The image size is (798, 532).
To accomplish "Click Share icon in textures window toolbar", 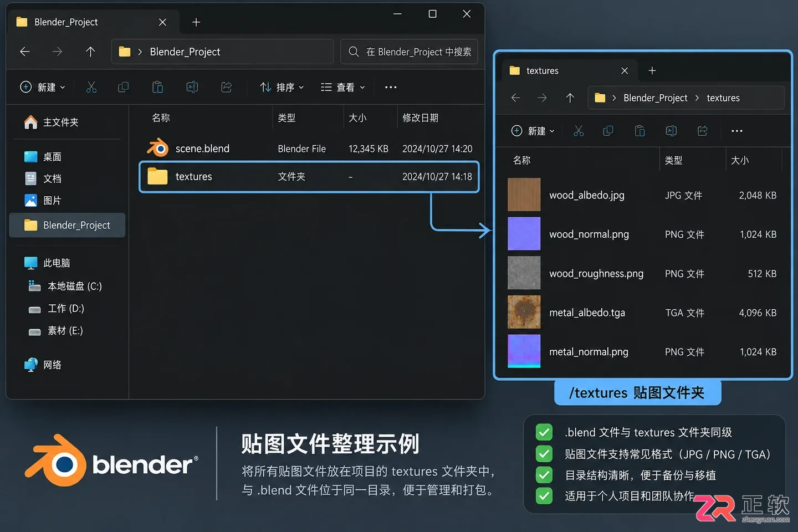I will [702, 131].
